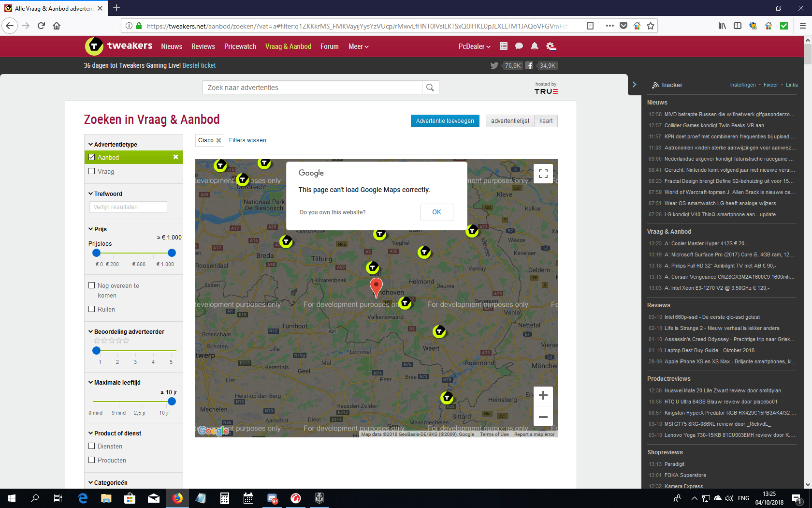Viewport: 812px width, 508px height.
Task: Click OK in the Google Maps dialog
Action: (x=437, y=212)
